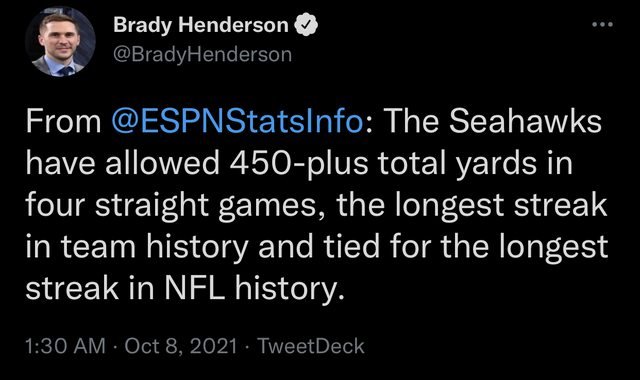Image resolution: width=640 pixels, height=380 pixels.
Task: Click the word "From" in the tweet
Action: (63, 122)
